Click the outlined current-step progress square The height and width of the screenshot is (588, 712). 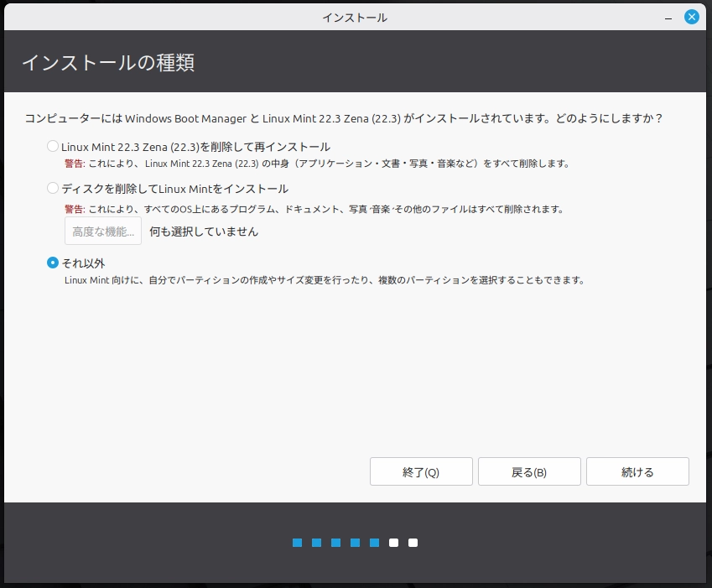(393, 543)
